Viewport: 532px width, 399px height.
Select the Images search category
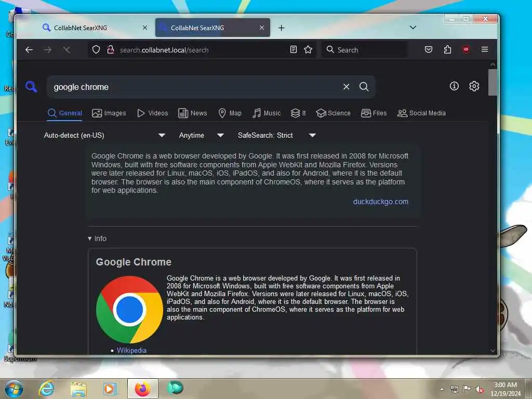[x=109, y=113]
